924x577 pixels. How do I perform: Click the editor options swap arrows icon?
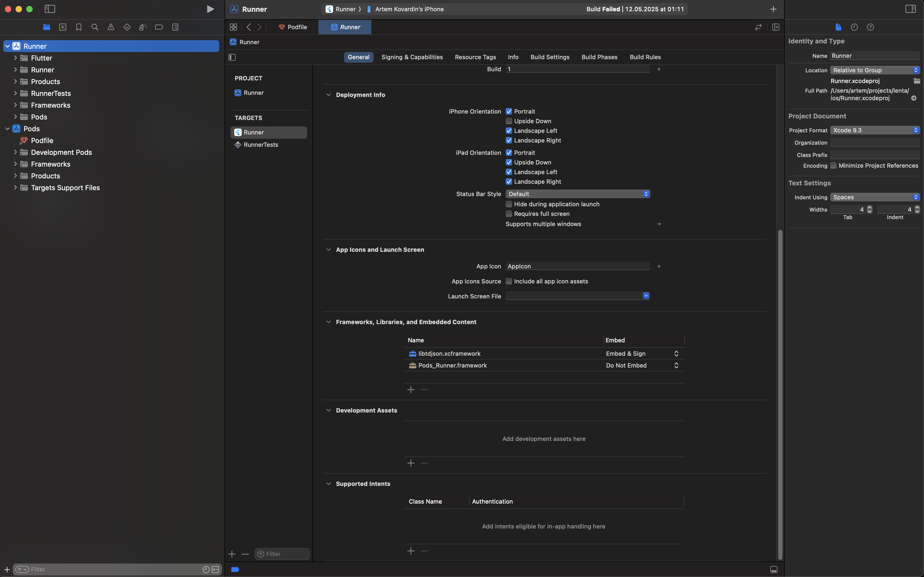(758, 27)
